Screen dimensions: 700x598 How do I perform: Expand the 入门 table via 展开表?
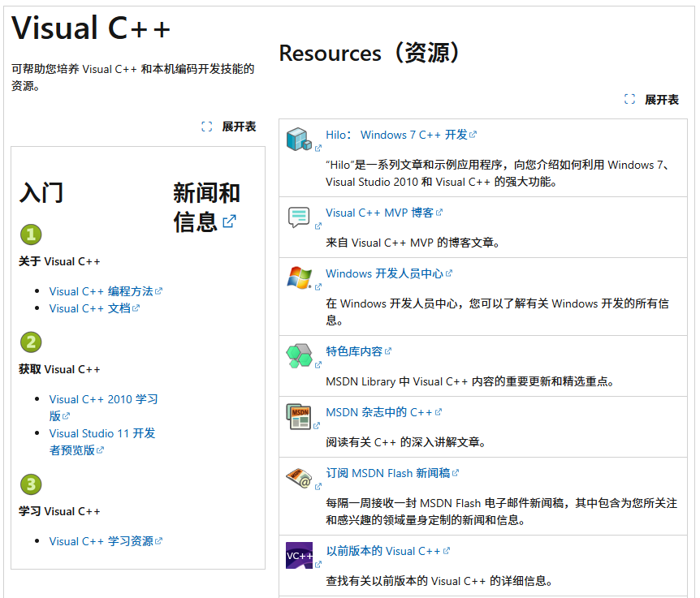coord(239,127)
